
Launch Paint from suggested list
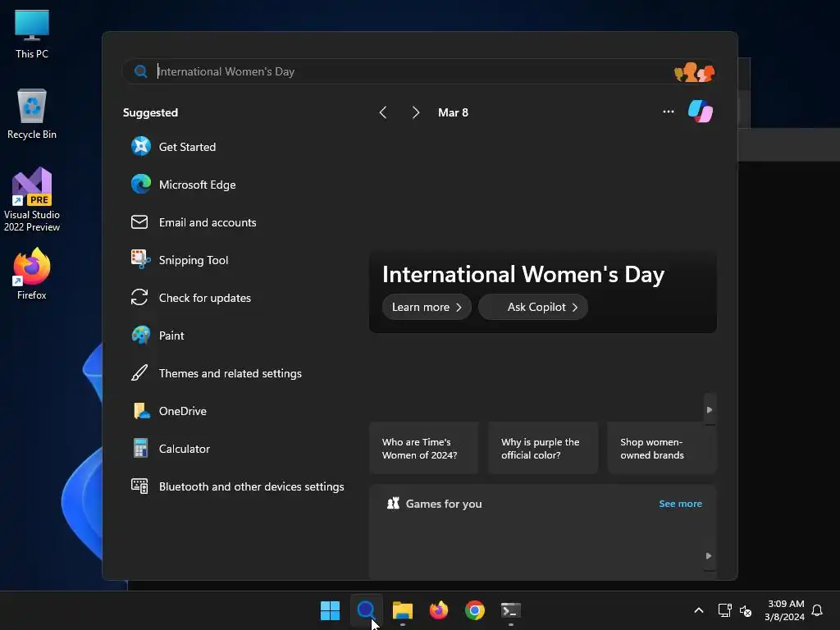(x=157, y=336)
